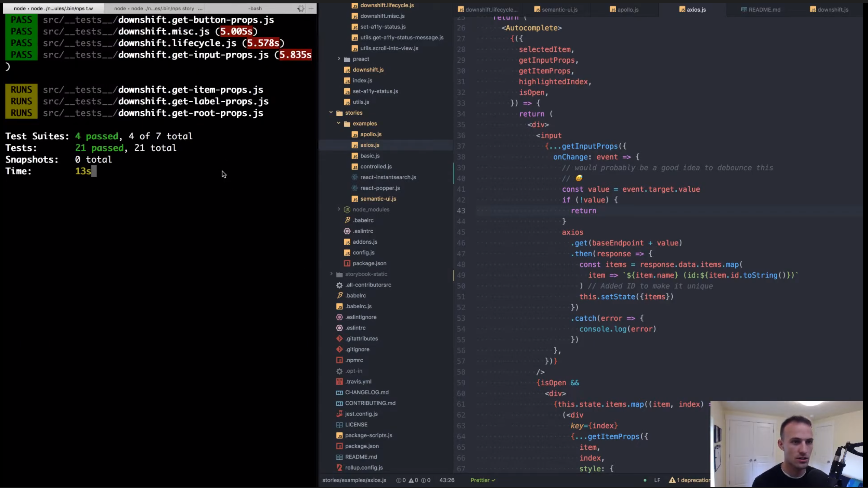Open basic.js in examples folder

370,156
